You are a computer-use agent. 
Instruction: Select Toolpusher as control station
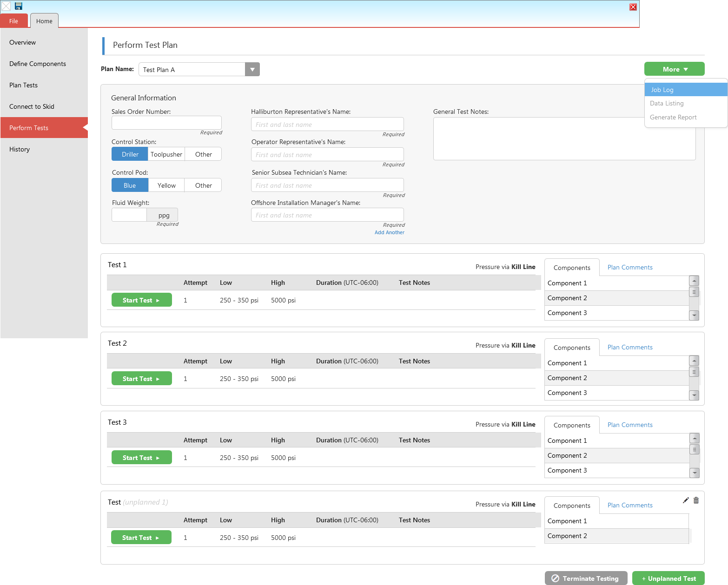coord(166,154)
